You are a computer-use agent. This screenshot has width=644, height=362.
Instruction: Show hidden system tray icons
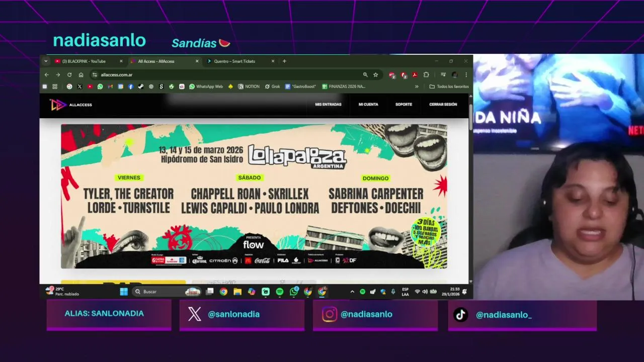[x=352, y=292]
